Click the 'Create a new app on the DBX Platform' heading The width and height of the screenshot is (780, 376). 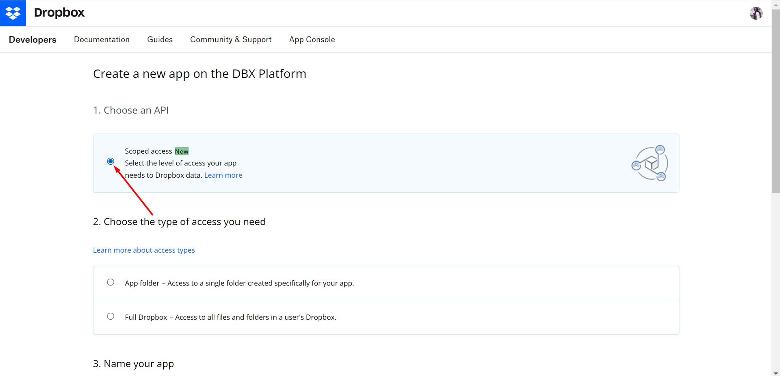pos(199,74)
